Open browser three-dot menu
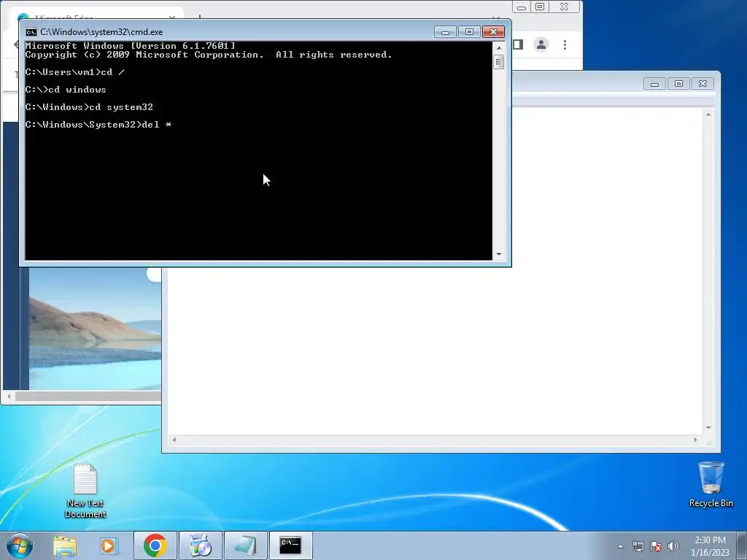This screenshot has height=560, width=747. pos(565,44)
